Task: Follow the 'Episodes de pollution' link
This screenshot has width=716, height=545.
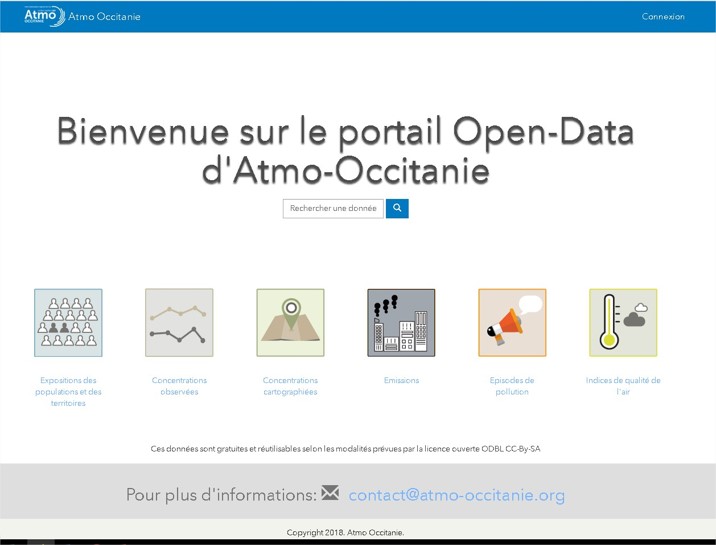Action: (x=512, y=386)
